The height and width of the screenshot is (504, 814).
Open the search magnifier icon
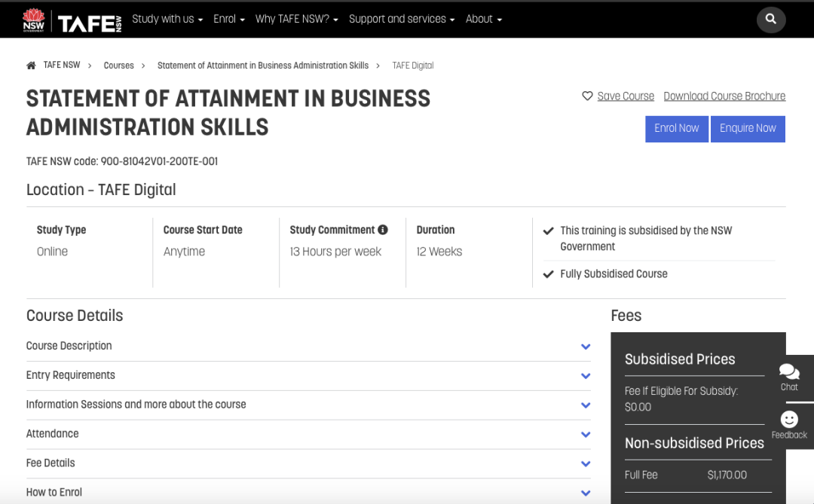pos(771,19)
